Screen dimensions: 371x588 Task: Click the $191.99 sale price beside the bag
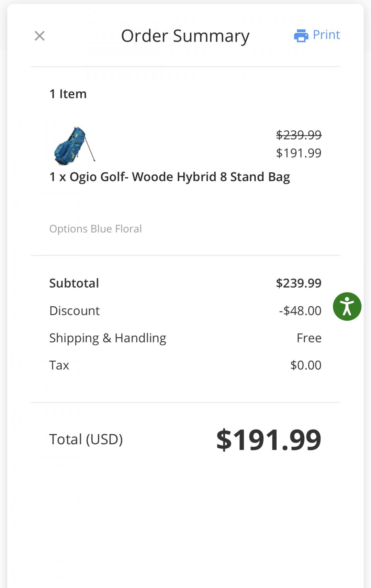pos(299,153)
